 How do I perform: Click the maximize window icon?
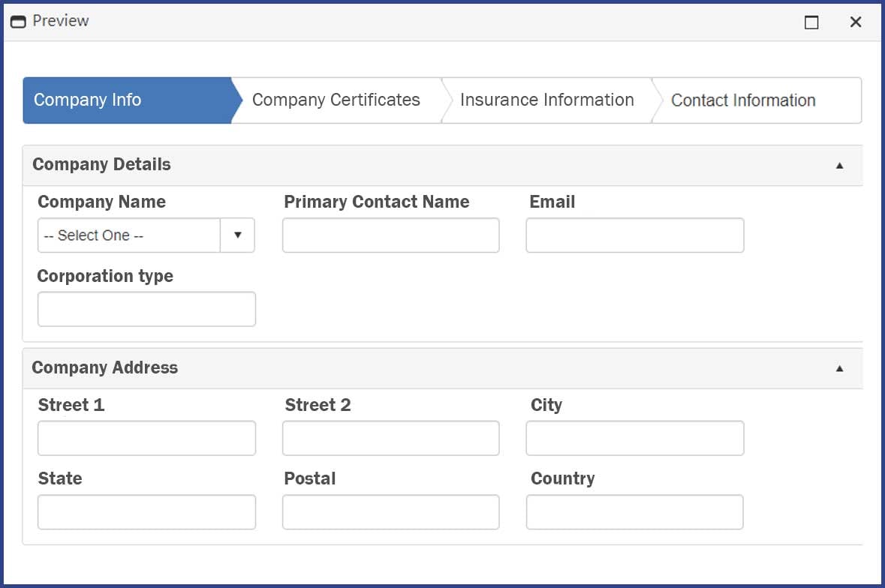(x=811, y=22)
